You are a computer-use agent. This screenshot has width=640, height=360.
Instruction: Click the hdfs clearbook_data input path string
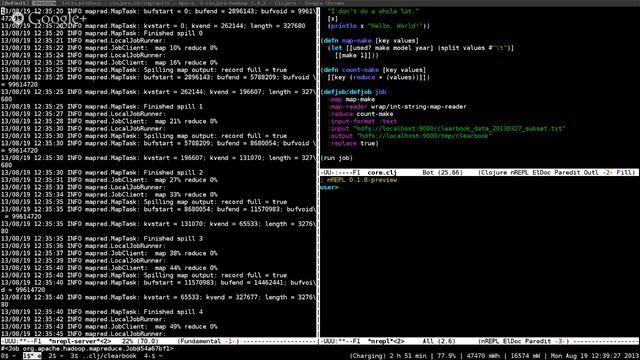click(459, 129)
